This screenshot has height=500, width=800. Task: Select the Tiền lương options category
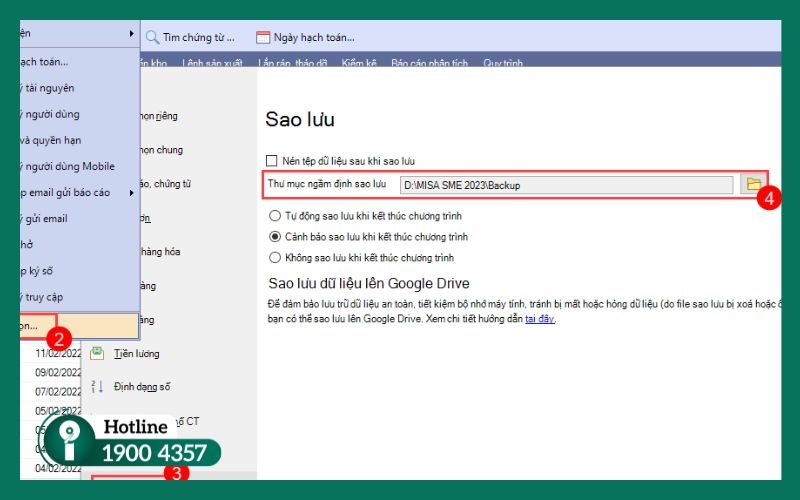point(136,354)
